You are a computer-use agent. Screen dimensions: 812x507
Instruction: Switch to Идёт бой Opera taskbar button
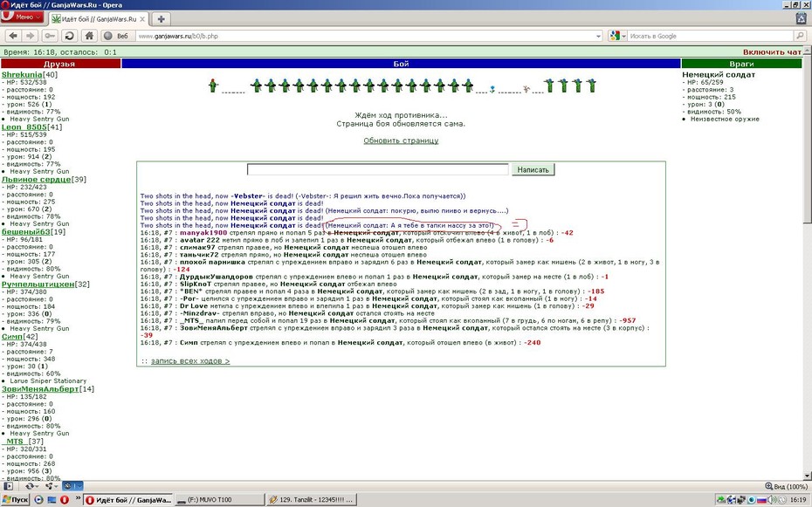pyautogui.click(x=128, y=500)
